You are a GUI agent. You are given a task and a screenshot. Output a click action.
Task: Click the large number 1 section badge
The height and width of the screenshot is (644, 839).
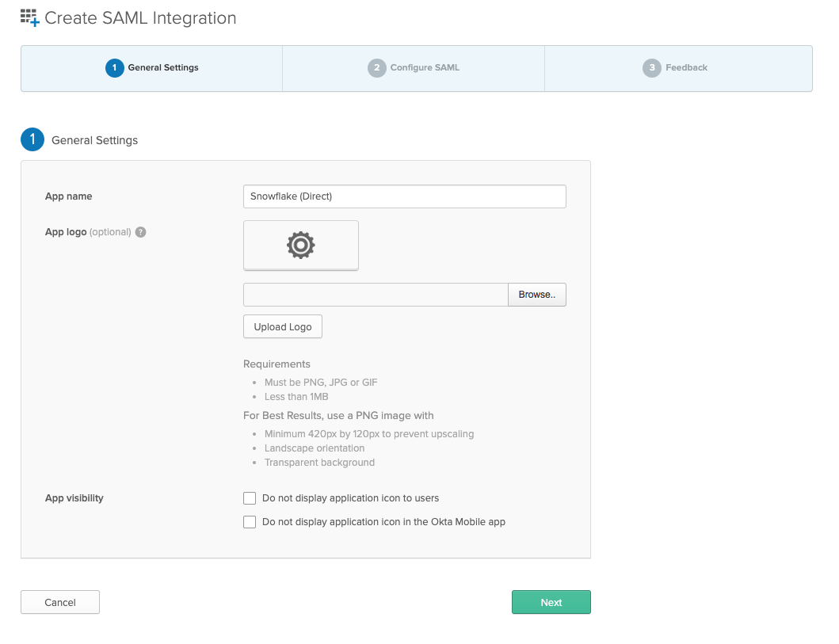coord(32,139)
